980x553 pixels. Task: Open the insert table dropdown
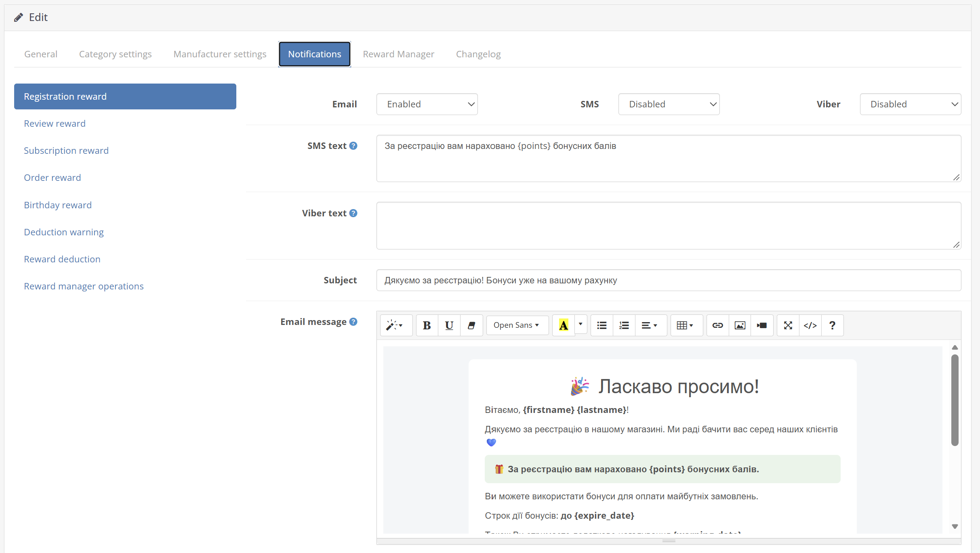click(x=686, y=325)
